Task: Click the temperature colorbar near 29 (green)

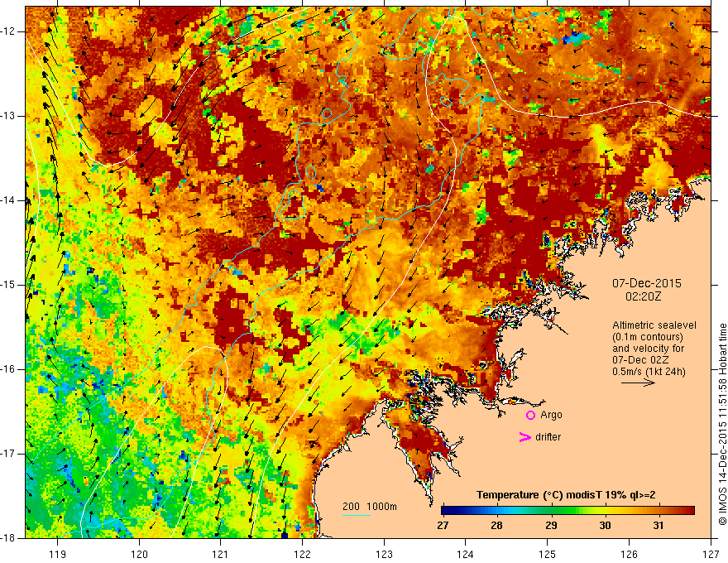Action: tap(551, 511)
